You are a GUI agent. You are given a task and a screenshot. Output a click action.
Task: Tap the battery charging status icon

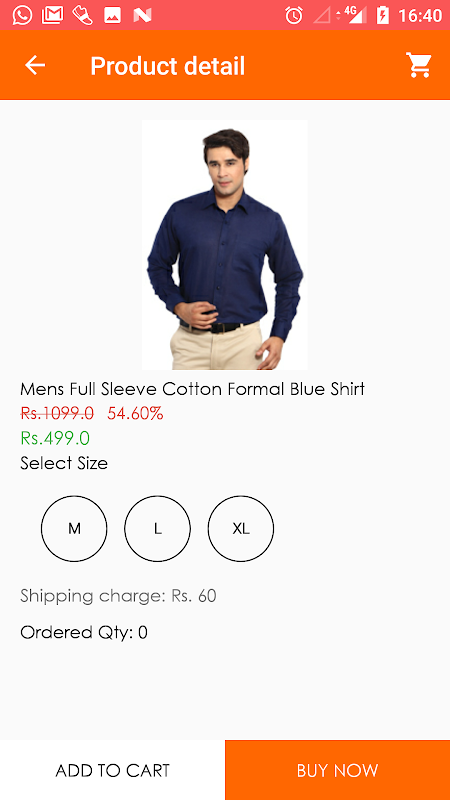click(x=383, y=15)
